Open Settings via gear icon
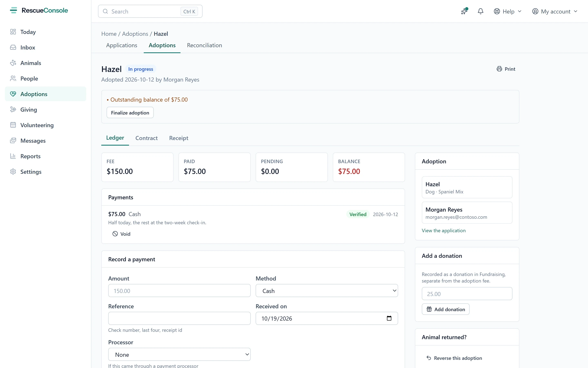The height and width of the screenshot is (368, 588). point(13,172)
